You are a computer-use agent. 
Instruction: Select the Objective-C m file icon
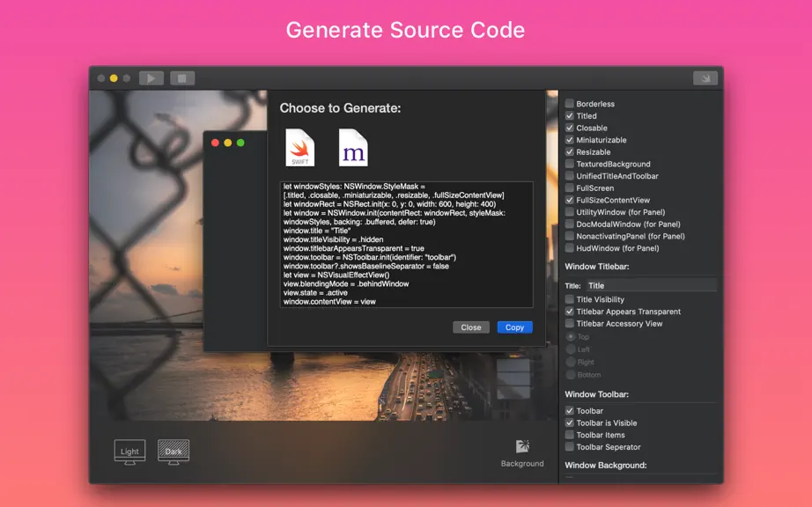(353, 148)
